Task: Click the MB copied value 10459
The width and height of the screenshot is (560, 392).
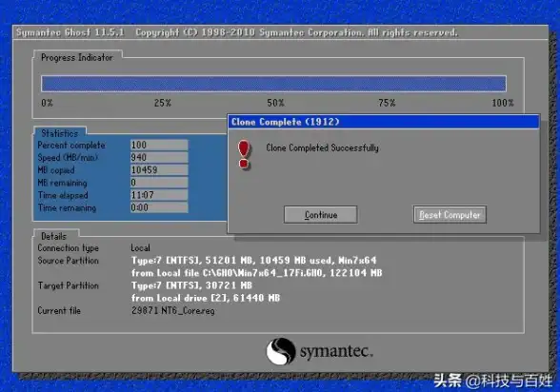Action: click(159, 169)
